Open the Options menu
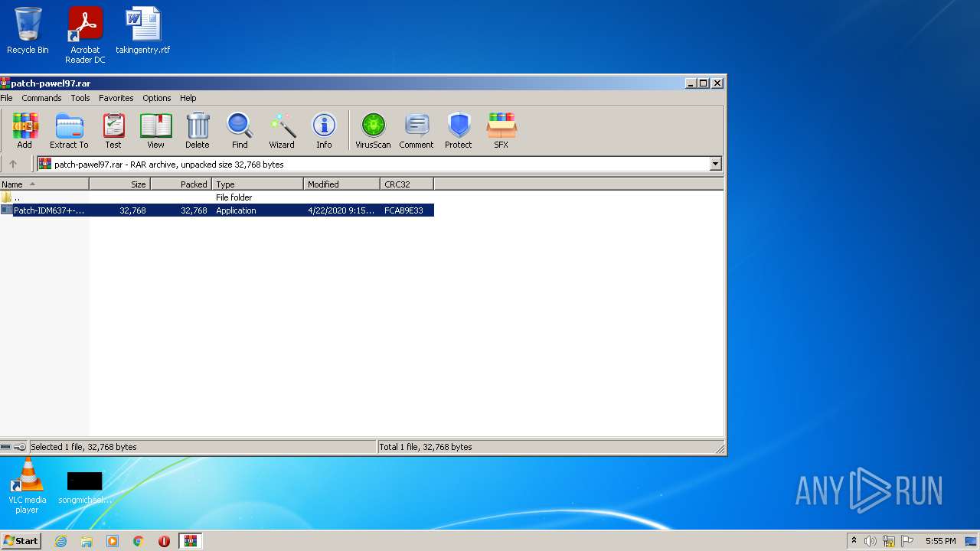Screen dimensions: 980x551 157,98
